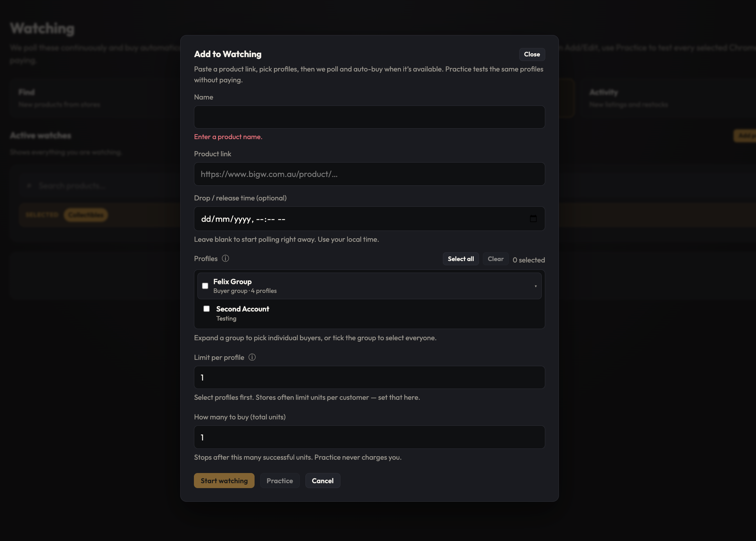This screenshot has width=756, height=541.
Task: Click the Cancel button
Action: point(323,481)
